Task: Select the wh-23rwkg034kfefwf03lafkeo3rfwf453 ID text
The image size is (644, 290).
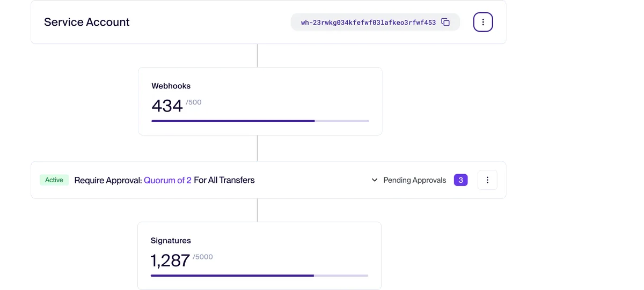Action: coord(368,23)
